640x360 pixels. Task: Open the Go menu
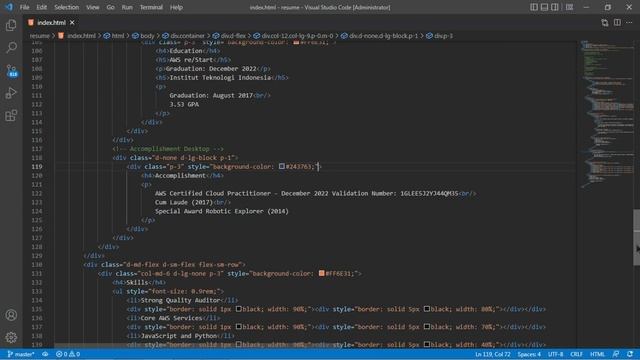click(110, 7)
